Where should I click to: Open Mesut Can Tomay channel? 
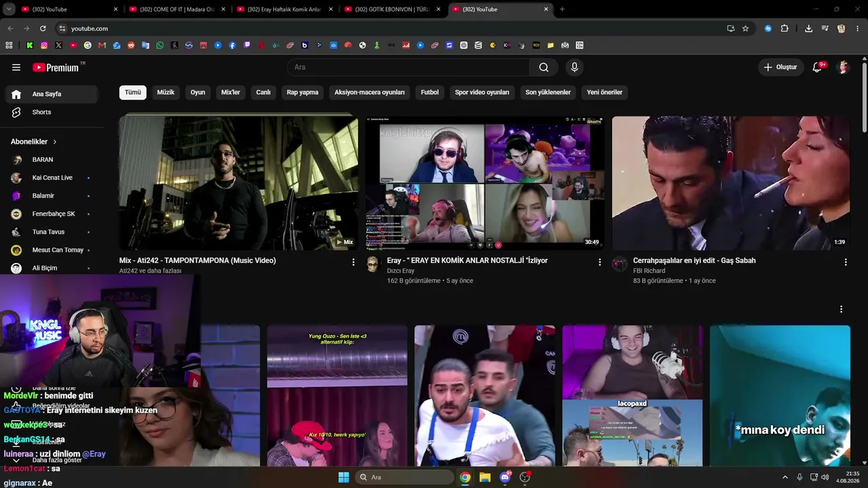coord(52,250)
